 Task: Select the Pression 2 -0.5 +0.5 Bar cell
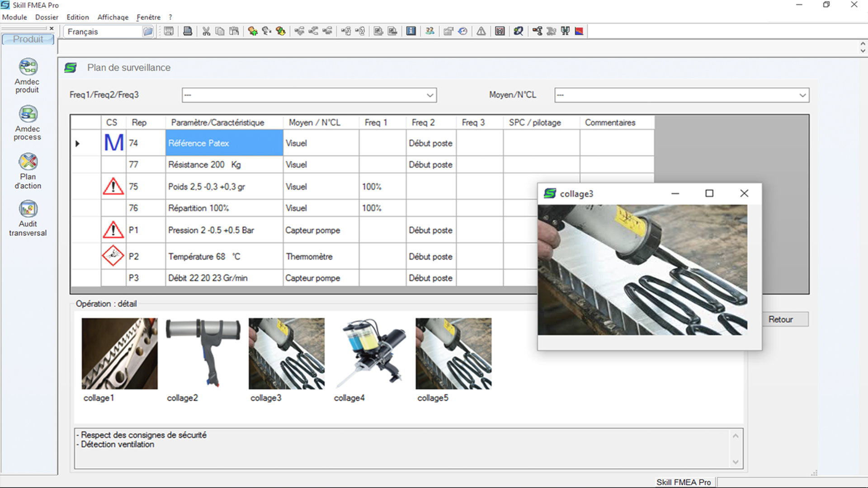point(224,230)
